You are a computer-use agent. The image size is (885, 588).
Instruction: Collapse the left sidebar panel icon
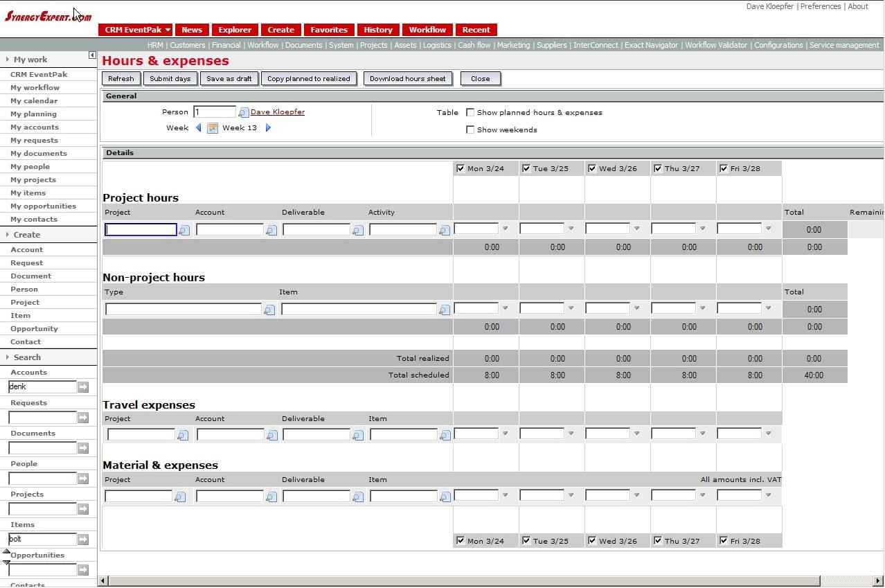[92, 55]
